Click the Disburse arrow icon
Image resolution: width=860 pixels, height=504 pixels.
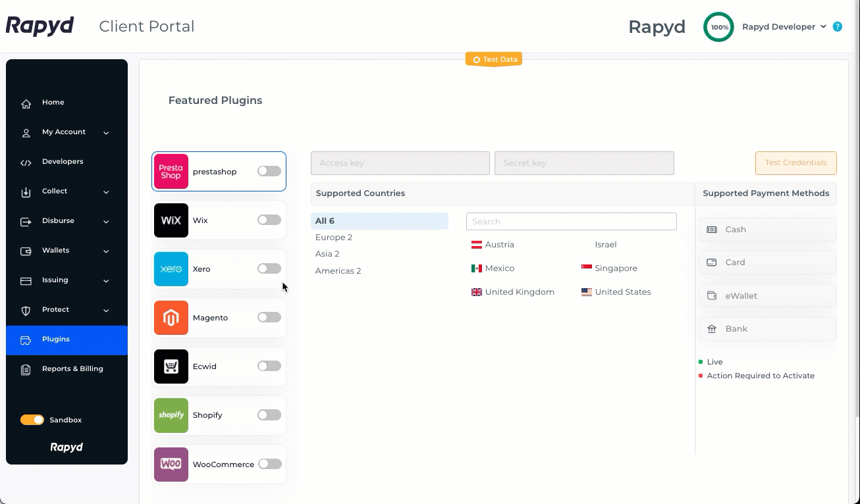[x=26, y=222]
